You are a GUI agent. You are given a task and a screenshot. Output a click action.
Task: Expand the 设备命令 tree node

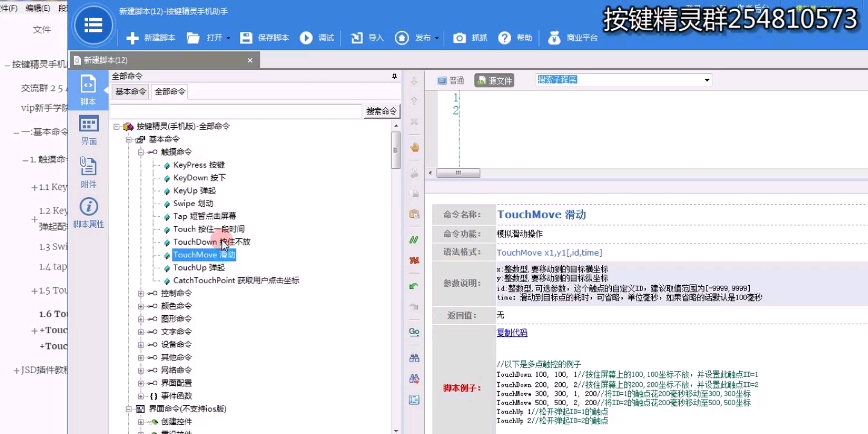140,345
